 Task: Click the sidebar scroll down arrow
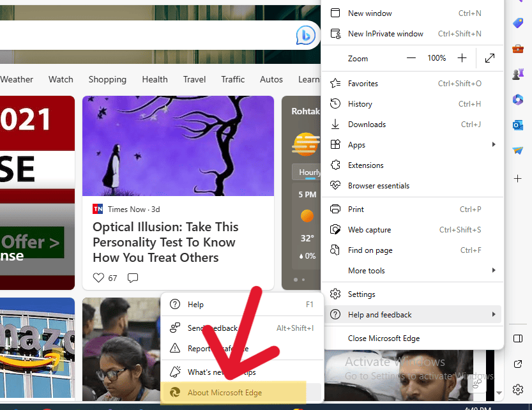click(x=499, y=393)
